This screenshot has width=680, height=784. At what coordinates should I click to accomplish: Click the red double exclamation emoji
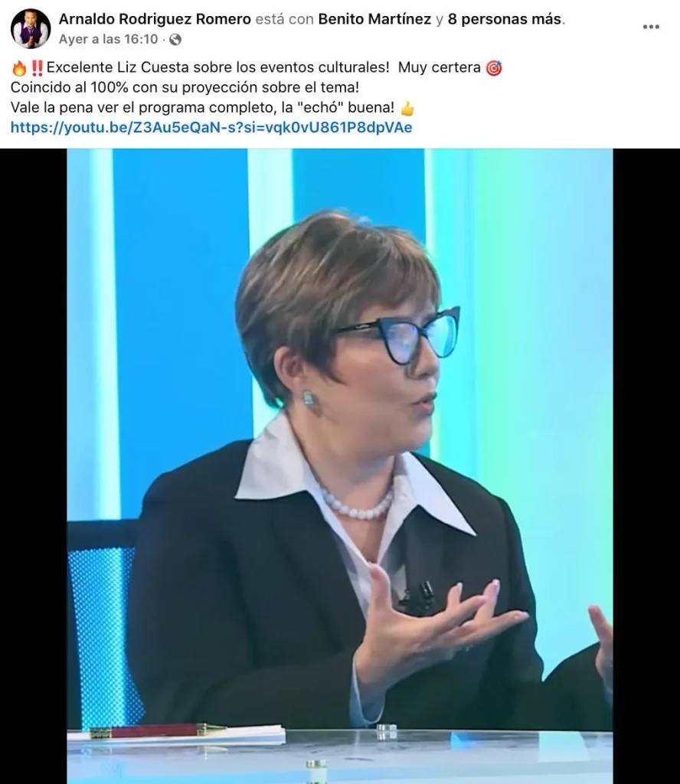pos(37,67)
